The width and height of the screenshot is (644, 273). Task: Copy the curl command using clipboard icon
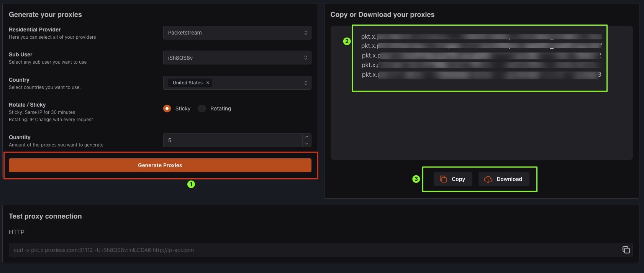626,250
